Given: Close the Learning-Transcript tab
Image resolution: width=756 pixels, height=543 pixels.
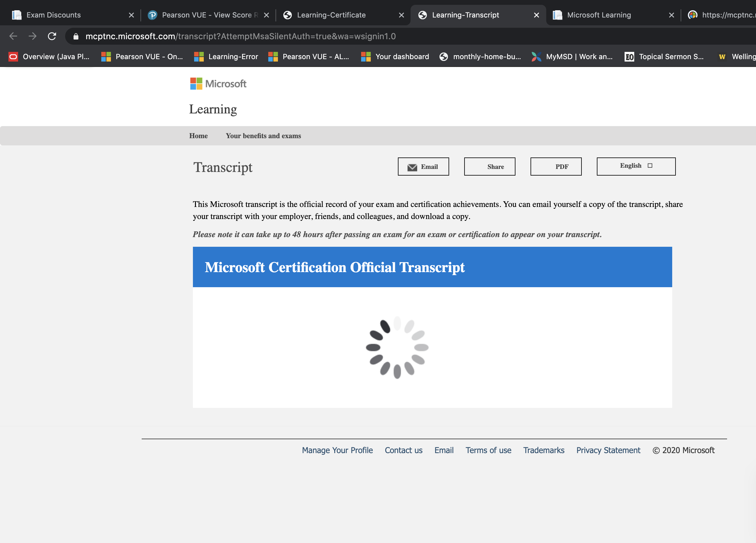Looking at the screenshot, I should tap(536, 15).
